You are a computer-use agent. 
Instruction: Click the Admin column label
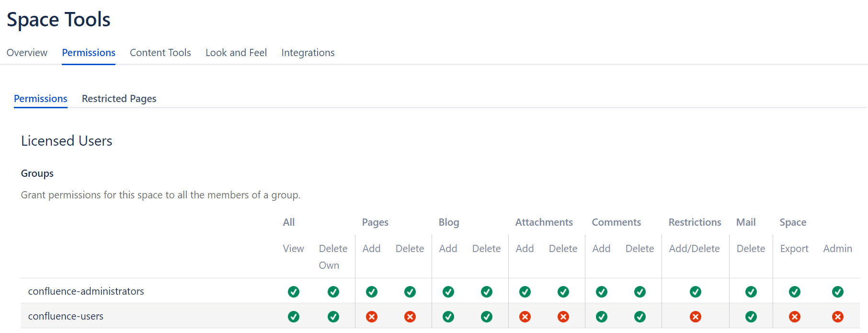[x=838, y=249]
